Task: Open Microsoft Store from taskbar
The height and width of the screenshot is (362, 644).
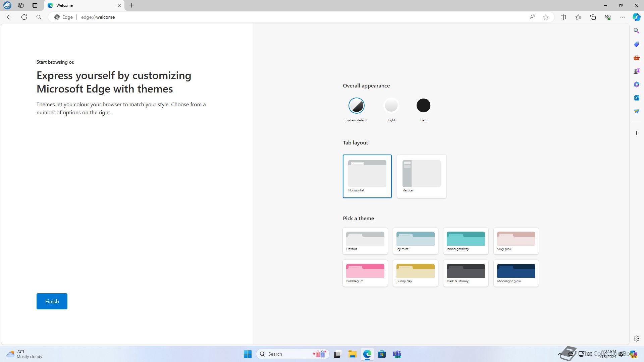Action: click(x=382, y=354)
